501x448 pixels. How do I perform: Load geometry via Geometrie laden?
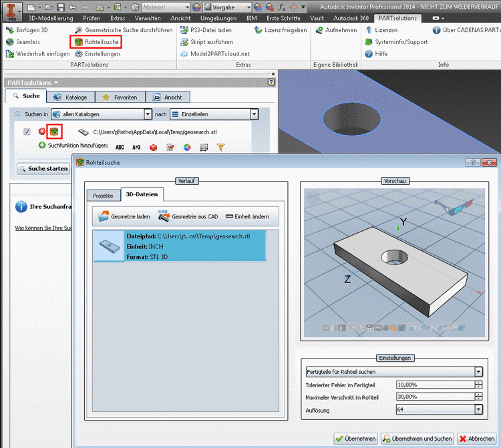[x=124, y=217]
